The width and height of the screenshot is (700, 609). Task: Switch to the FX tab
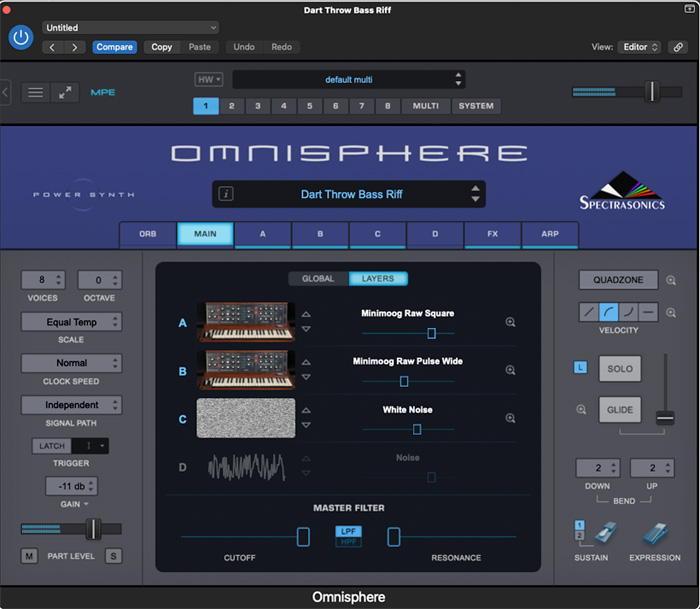[492, 234]
